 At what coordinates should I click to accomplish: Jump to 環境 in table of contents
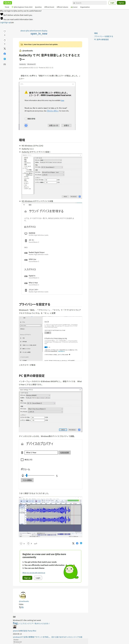click(x=96, y=33)
